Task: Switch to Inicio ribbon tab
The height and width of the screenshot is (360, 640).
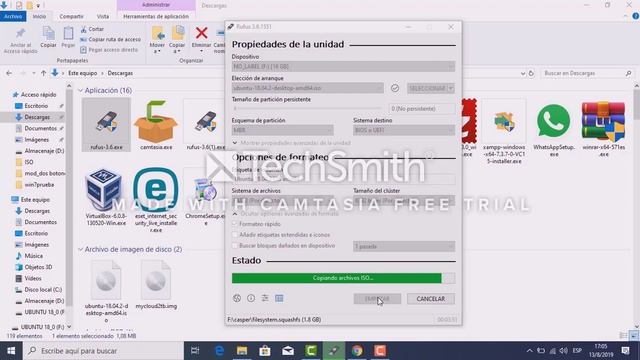Action: point(39,16)
